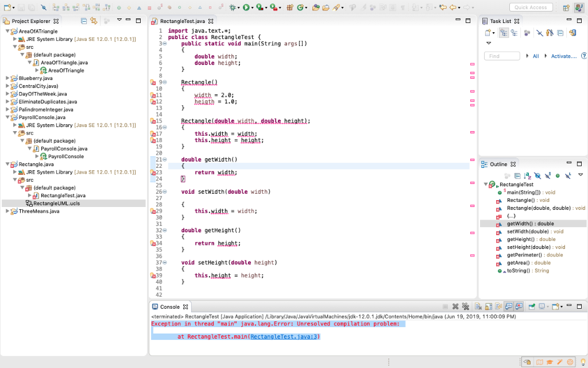Click Pin Console icon
The height and width of the screenshot is (368, 588).
pyautogui.click(x=532, y=307)
